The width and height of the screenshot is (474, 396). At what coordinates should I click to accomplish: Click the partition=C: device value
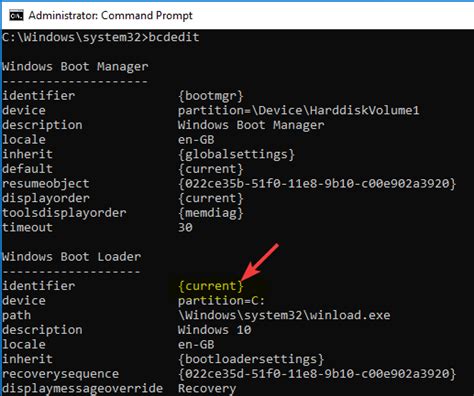pyautogui.click(x=221, y=301)
